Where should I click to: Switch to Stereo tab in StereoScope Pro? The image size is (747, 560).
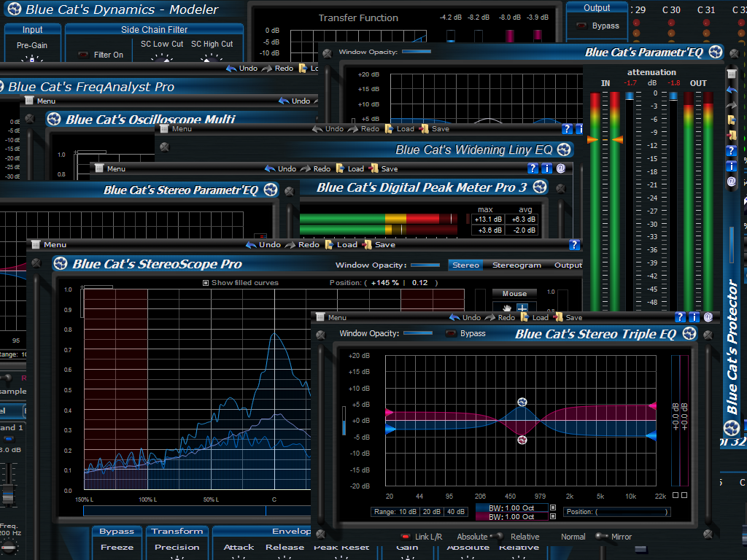(x=465, y=265)
